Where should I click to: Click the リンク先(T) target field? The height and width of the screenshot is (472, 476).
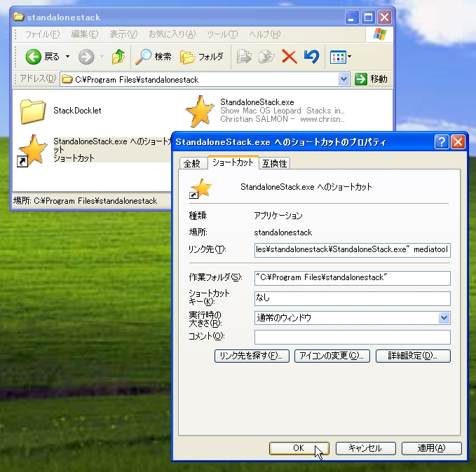click(352, 249)
